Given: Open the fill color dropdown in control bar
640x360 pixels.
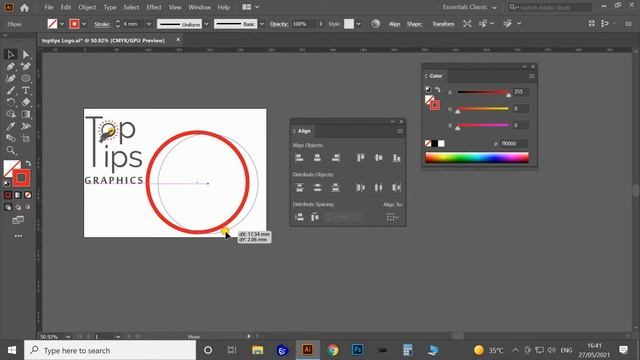Looking at the screenshot, I should point(62,24).
